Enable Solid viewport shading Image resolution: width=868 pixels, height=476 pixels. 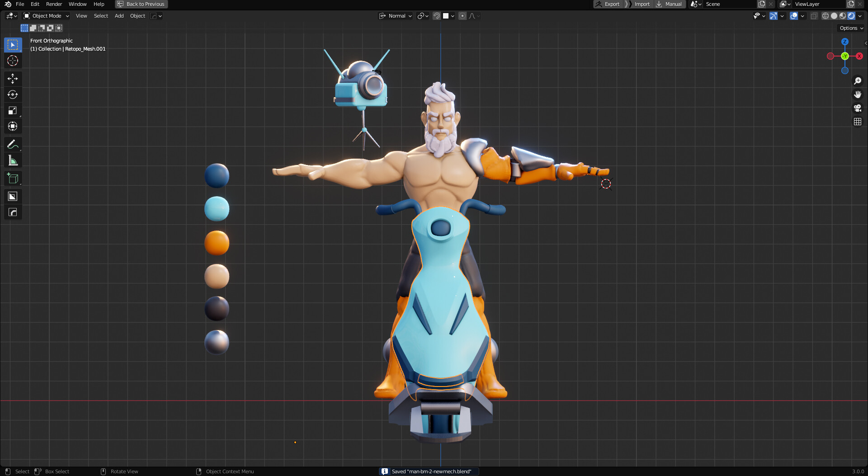coord(834,15)
